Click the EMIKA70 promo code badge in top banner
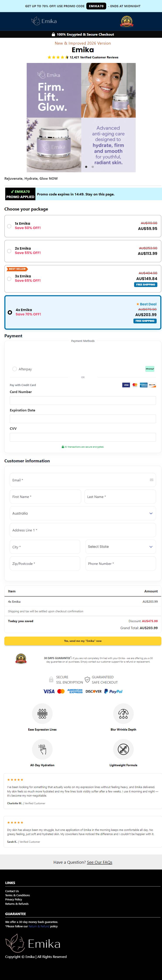 coord(96,6)
